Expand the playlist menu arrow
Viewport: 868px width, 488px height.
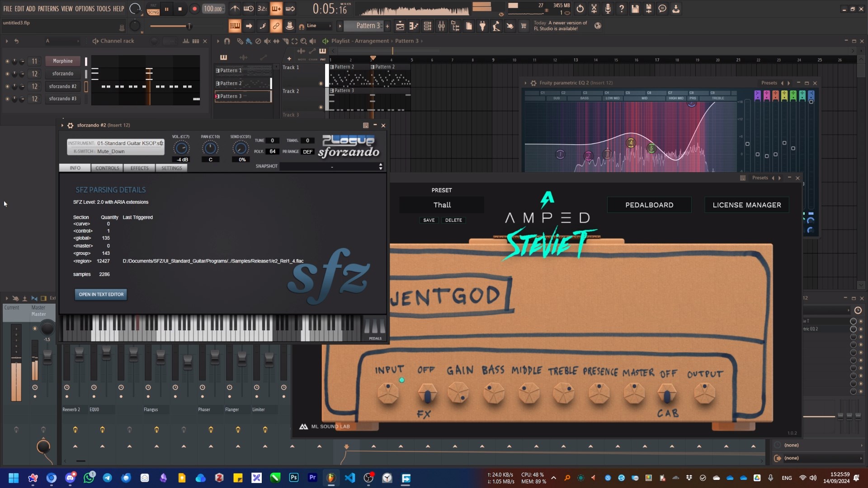pos(218,41)
